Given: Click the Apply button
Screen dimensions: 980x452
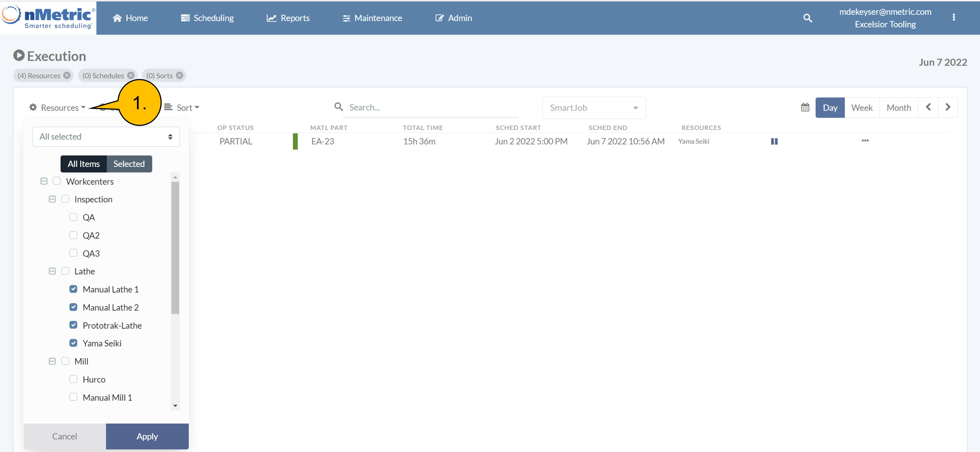Looking at the screenshot, I should click(147, 436).
